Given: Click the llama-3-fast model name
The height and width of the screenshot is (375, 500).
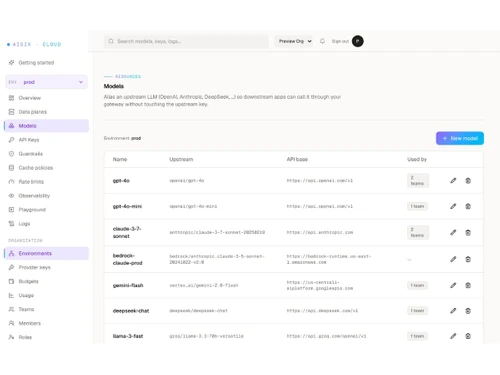Looking at the screenshot, I should coord(128,336).
